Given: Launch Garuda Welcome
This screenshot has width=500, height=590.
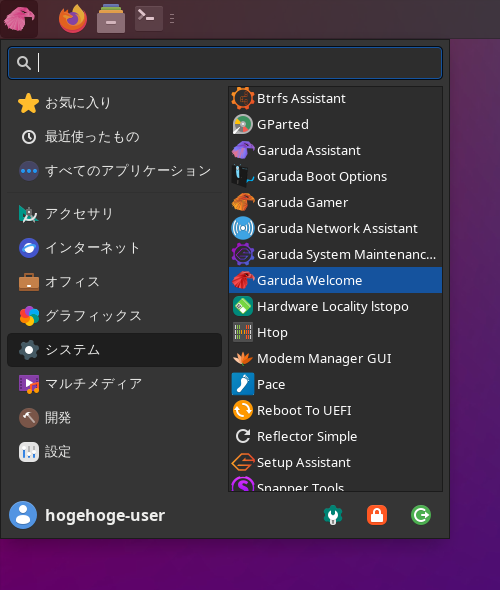Looking at the screenshot, I should pyautogui.click(x=335, y=280).
